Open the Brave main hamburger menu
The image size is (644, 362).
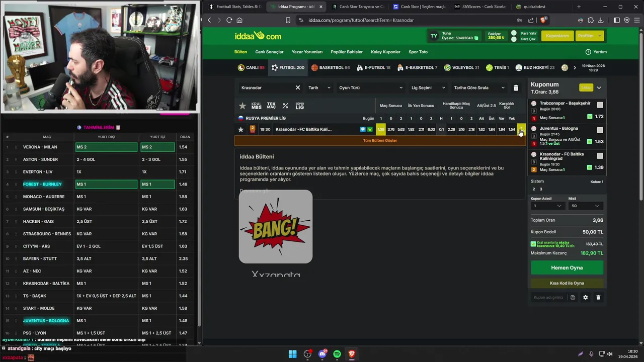pyautogui.click(x=636, y=20)
